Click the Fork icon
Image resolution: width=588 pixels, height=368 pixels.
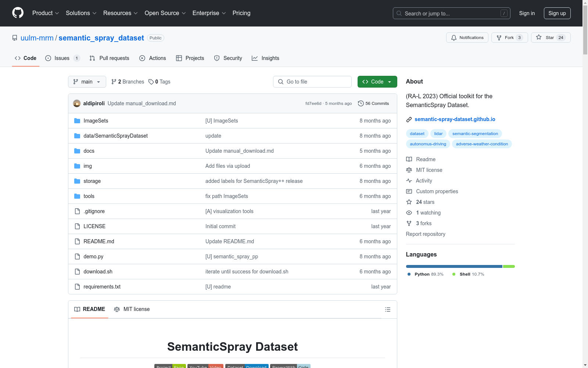499,38
